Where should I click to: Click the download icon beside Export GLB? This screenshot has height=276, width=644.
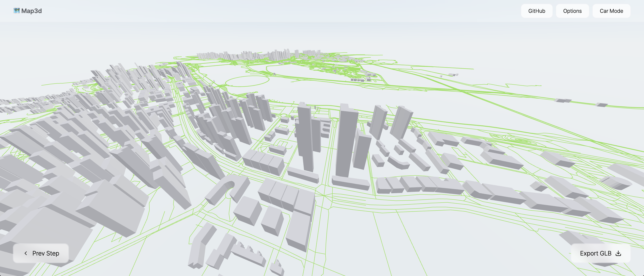(x=618, y=253)
